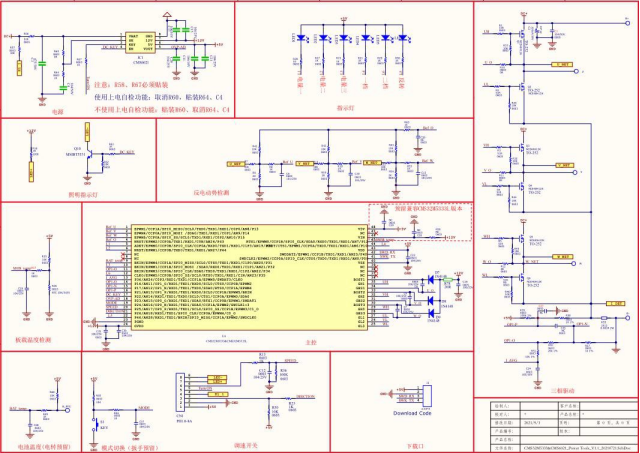Click MODE net label in 模式切换 section
The image size is (640, 453).
[144, 407]
